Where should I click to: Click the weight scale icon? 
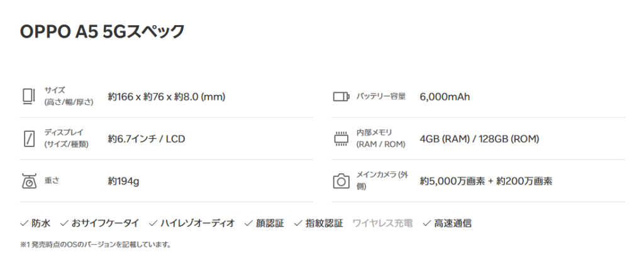point(28,181)
